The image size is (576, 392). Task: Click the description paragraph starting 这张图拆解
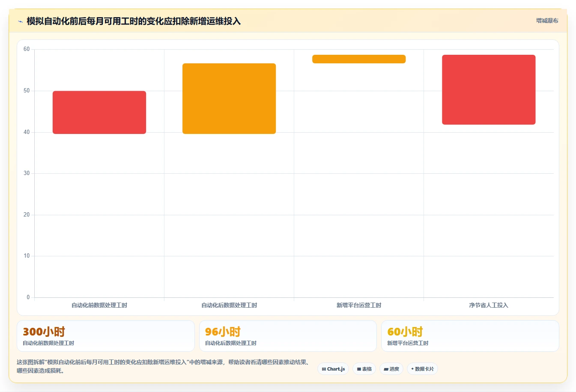click(x=163, y=366)
